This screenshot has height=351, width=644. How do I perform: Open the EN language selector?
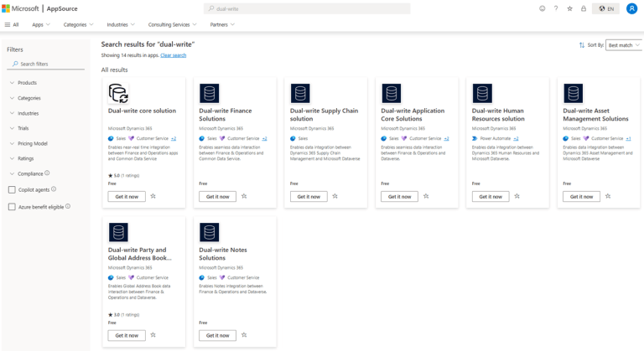coord(605,8)
